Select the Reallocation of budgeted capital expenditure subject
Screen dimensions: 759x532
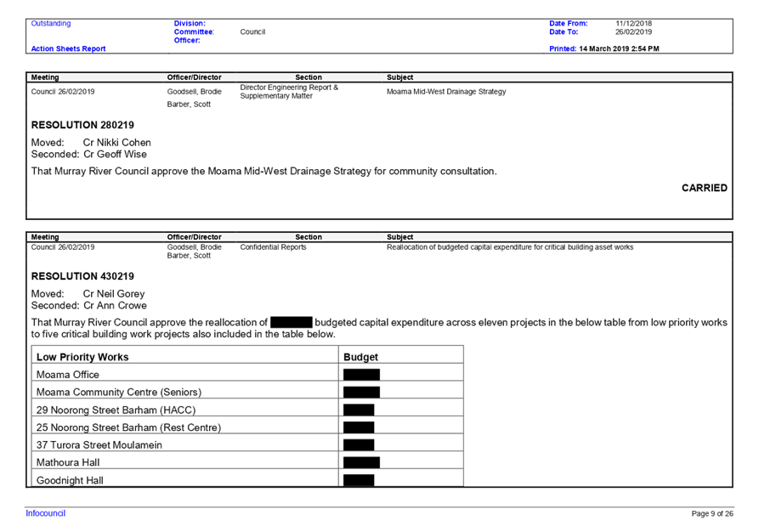click(510, 247)
